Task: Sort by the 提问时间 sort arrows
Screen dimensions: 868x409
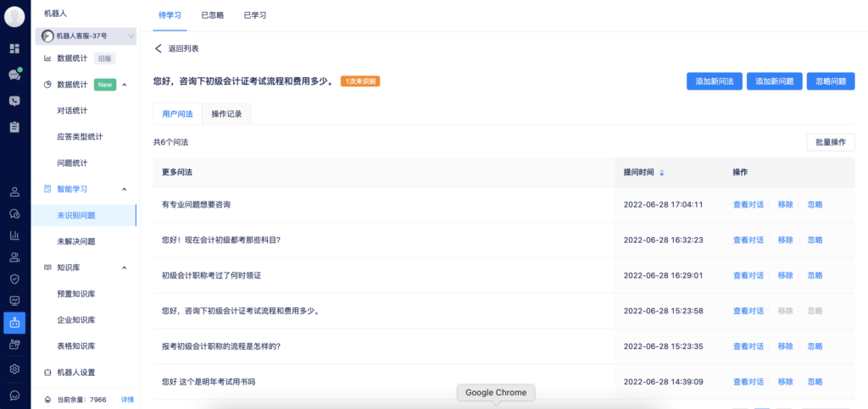Action: click(x=661, y=173)
